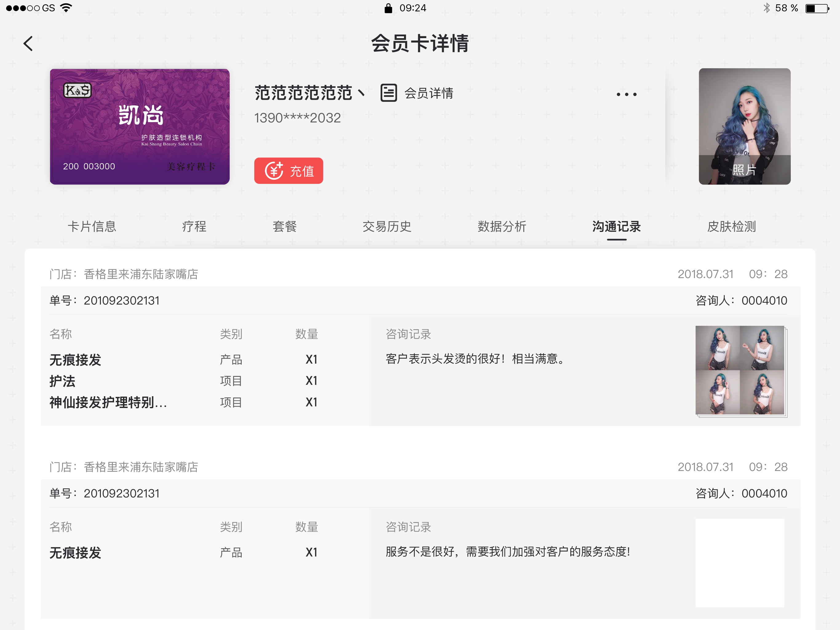The height and width of the screenshot is (630, 840).
Task: Open the 会员详情 document icon
Action: pos(388,93)
